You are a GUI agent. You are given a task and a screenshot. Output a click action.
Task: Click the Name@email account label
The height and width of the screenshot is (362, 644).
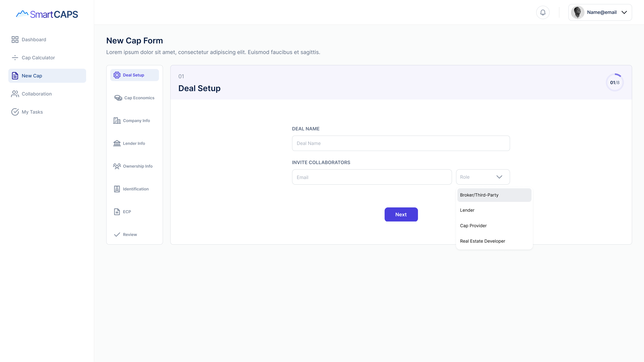pyautogui.click(x=602, y=12)
